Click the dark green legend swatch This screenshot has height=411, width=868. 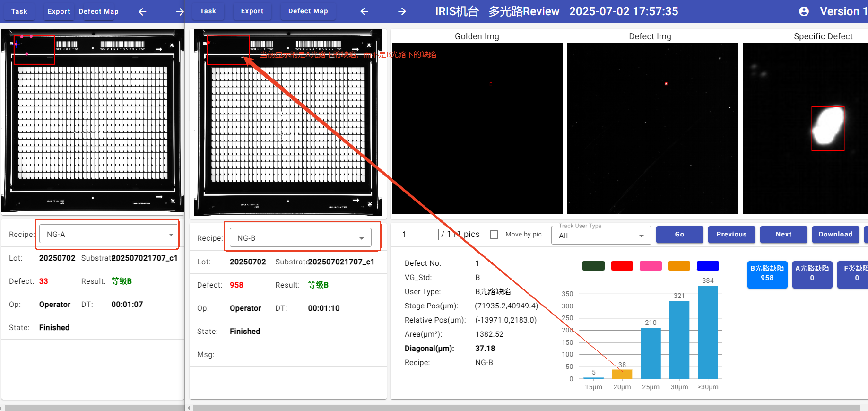[593, 266]
